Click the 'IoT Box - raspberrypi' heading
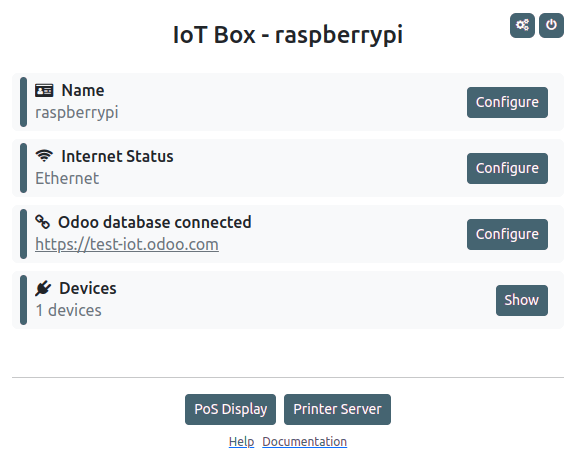Image resolution: width=577 pixels, height=466 pixels. 288,35
